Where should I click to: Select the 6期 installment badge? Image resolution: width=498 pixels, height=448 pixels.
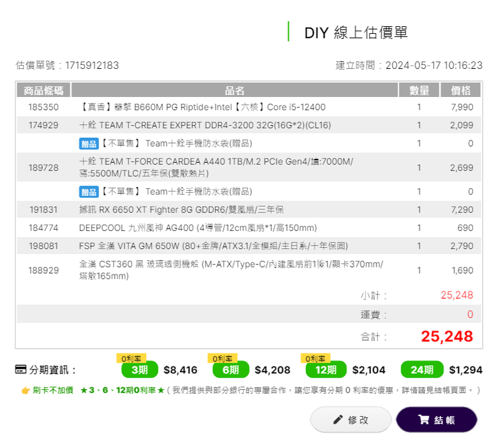point(230,370)
